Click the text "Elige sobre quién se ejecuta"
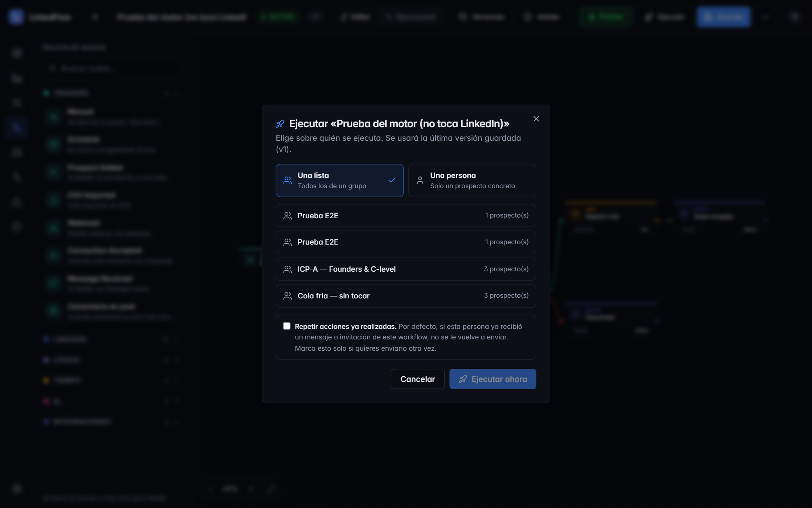This screenshot has height=508, width=812. [328, 138]
